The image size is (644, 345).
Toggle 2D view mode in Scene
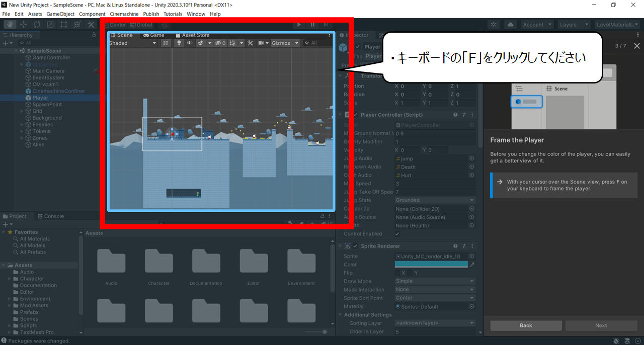[166, 43]
